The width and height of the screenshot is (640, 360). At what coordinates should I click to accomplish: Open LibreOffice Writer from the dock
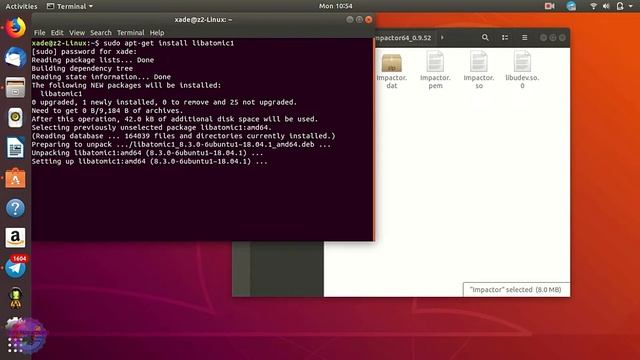(16, 148)
